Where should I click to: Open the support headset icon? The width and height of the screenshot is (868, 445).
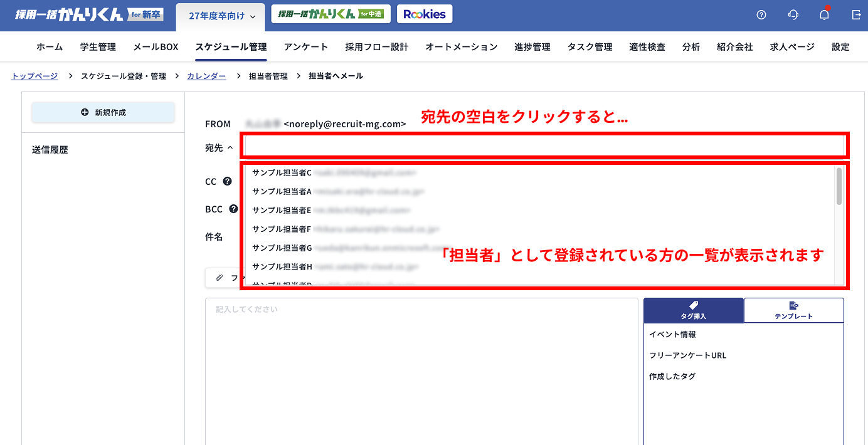click(x=793, y=15)
